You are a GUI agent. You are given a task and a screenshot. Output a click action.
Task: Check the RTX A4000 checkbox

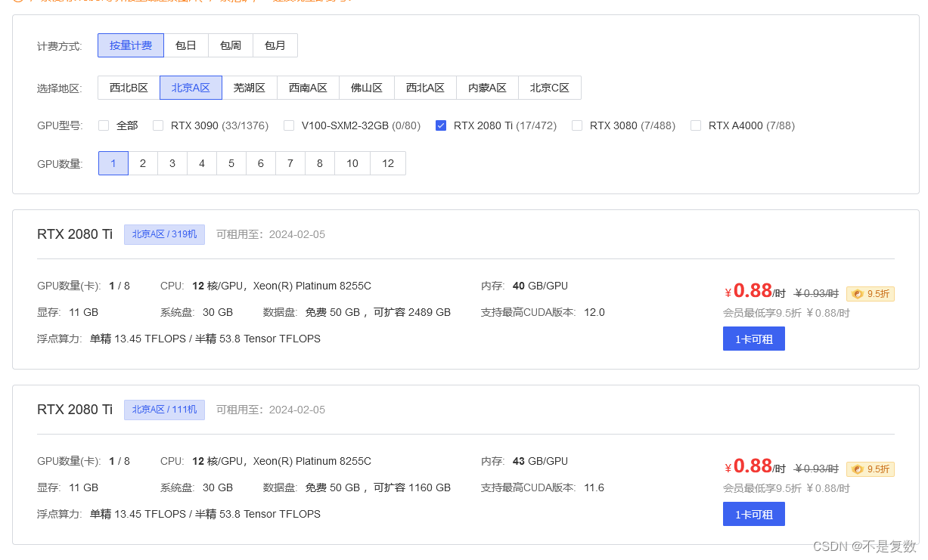(x=696, y=125)
